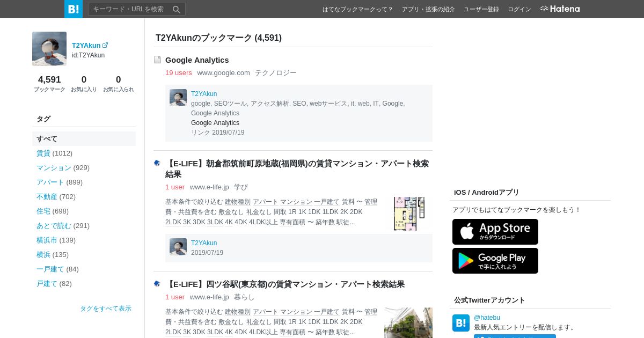Click the 0 お気に入り count

pyautogui.click(x=84, y=84)
